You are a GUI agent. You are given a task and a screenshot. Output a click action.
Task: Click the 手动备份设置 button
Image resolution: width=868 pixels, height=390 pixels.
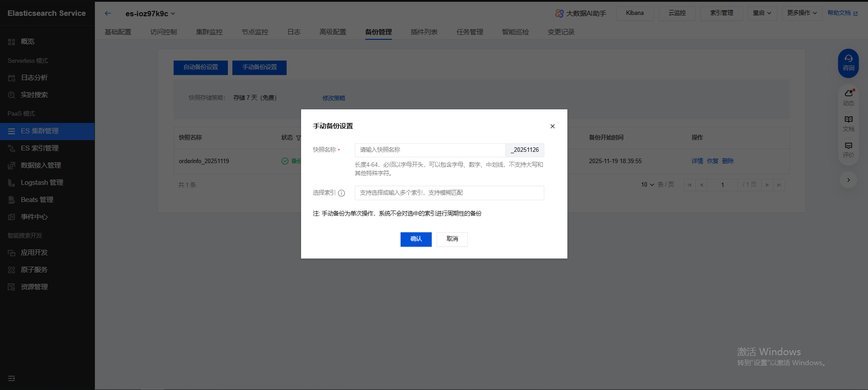(259, 67)
